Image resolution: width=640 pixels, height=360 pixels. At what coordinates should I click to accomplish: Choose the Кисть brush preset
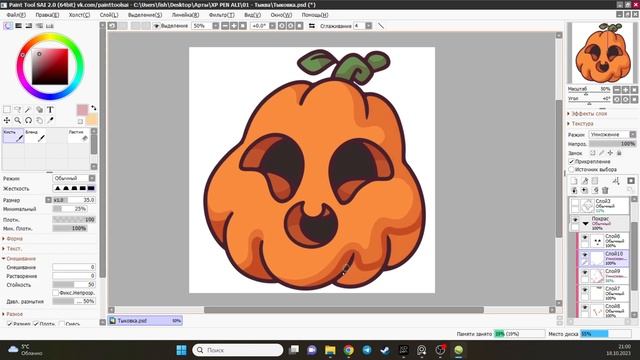(x=13, y=136)
